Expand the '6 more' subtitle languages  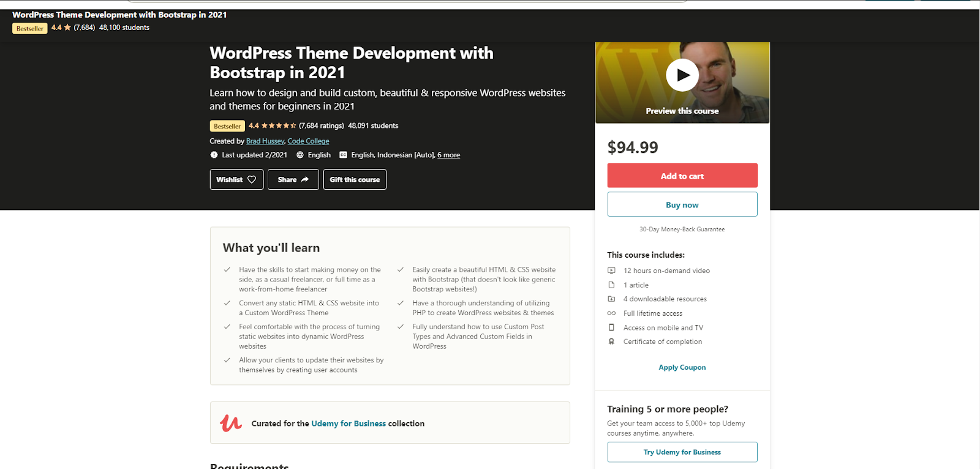(448, 155)
